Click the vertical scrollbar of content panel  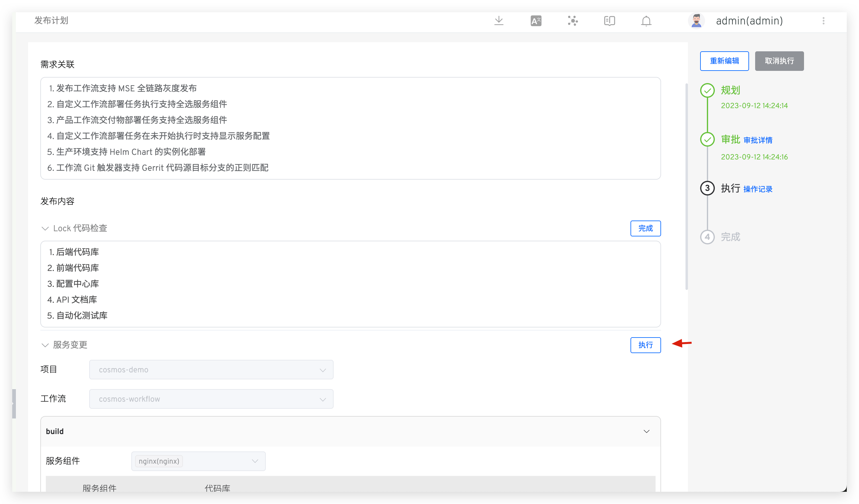click(686, 186)
